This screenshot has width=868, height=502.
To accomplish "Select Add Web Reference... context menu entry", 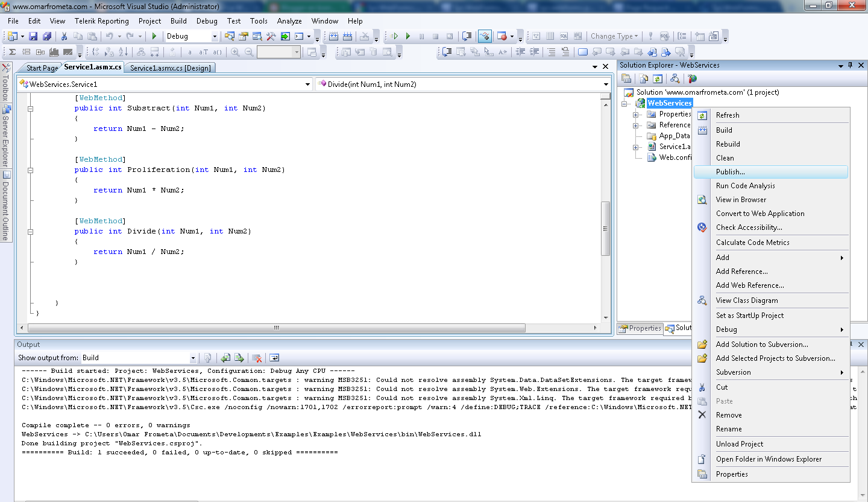I will tap(771, 285).
